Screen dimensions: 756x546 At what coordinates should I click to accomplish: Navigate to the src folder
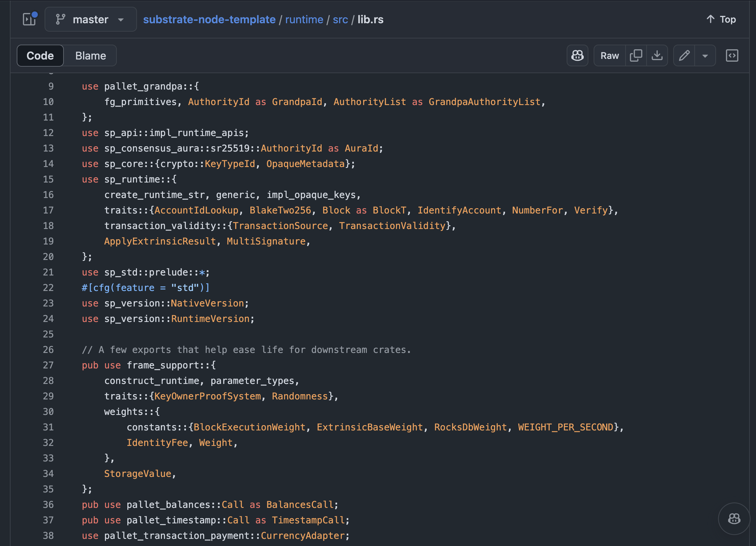coord(340,19)
